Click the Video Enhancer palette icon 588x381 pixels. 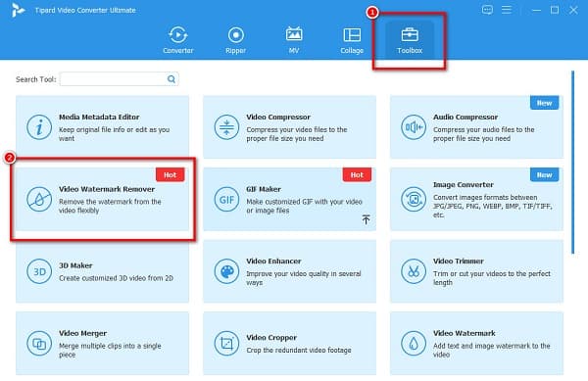[x=226, y=271]
